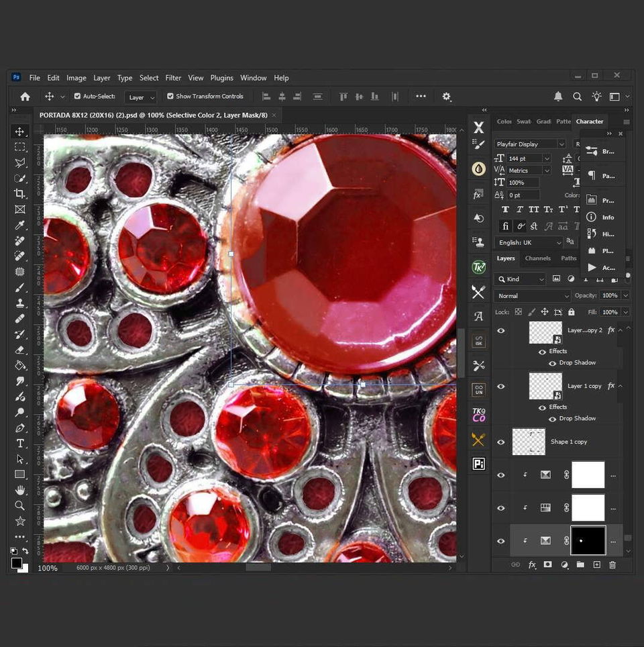Select the Pen tool
This screenshot has height=647, width=644.
click(19, 428)
